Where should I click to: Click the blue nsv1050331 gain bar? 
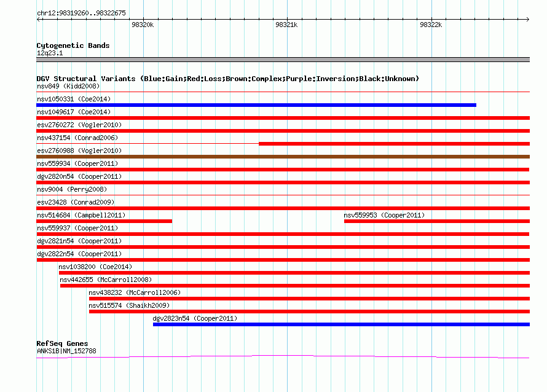coord(256,105)
